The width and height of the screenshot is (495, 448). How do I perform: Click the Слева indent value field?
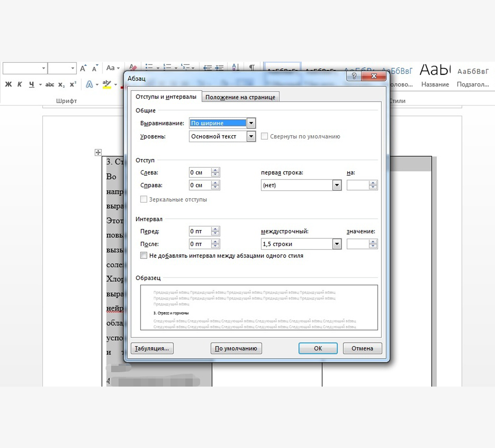click(200, 172)
